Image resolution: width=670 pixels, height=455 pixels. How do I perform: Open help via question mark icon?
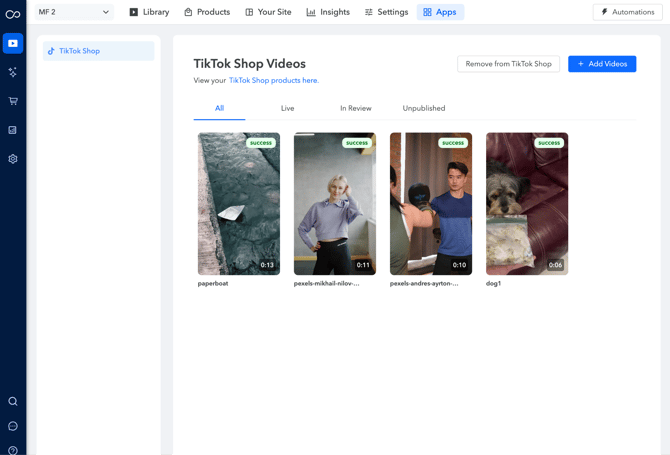click(x=13, y=450)
